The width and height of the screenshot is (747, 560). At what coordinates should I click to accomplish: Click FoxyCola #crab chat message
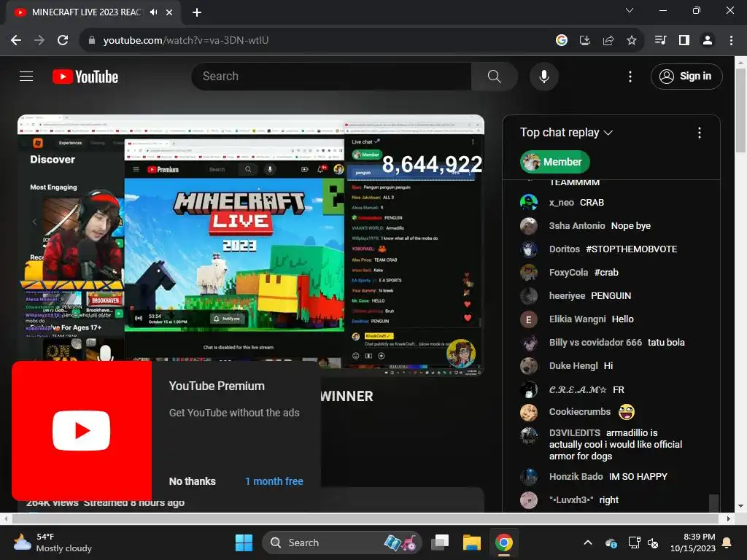pyautogui.click(x=583, y=273)
